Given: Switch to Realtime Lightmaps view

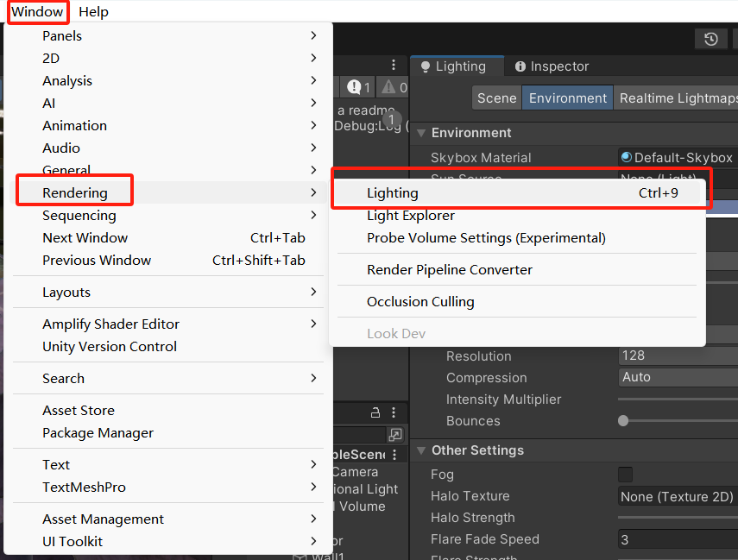Looking at the screenshot, I should (x=678, y=98).
